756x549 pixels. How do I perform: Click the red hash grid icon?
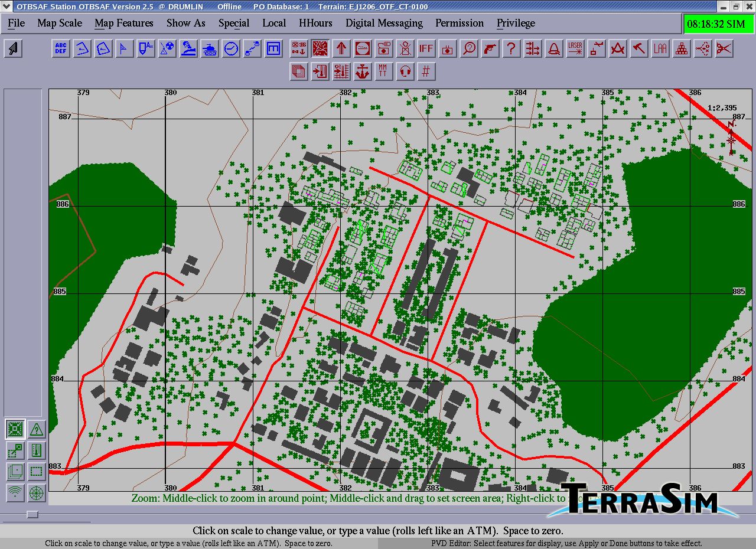[x=426, y=71]
